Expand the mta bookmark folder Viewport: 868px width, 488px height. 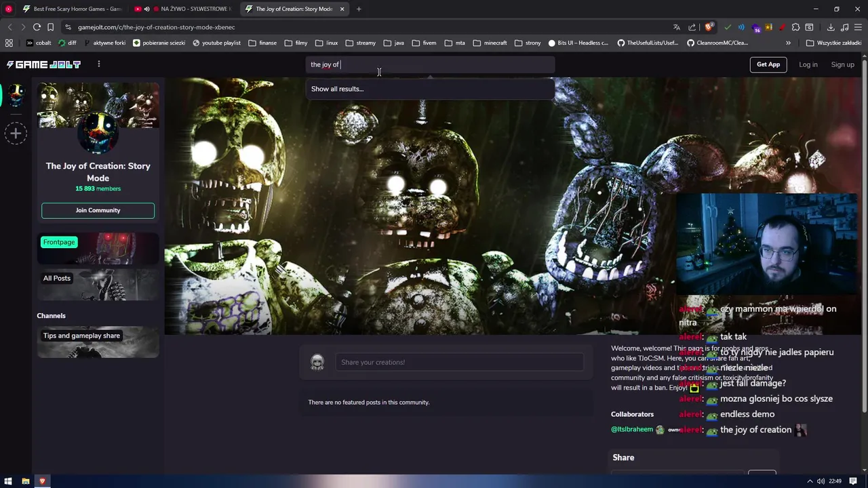coord(454,43)
